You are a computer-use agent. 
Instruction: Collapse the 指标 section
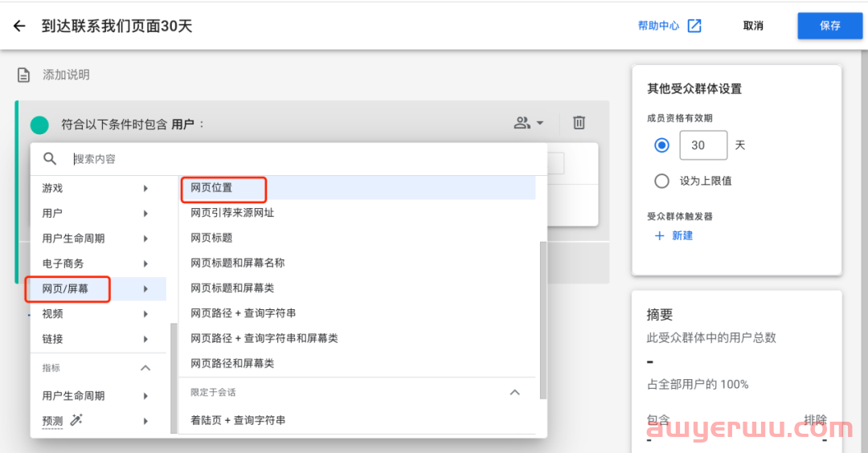pyautogui.click(x=145, y=368)
